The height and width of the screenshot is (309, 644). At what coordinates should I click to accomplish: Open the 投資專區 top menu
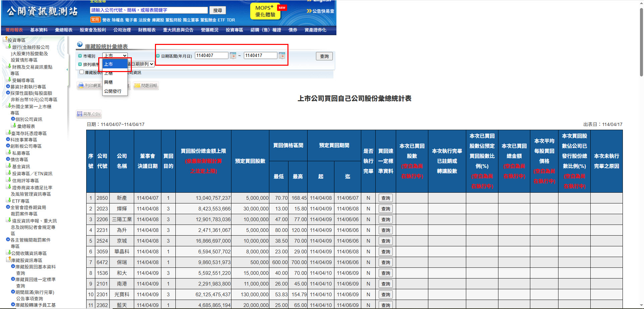pyautogui.click(x=234, y=30)
